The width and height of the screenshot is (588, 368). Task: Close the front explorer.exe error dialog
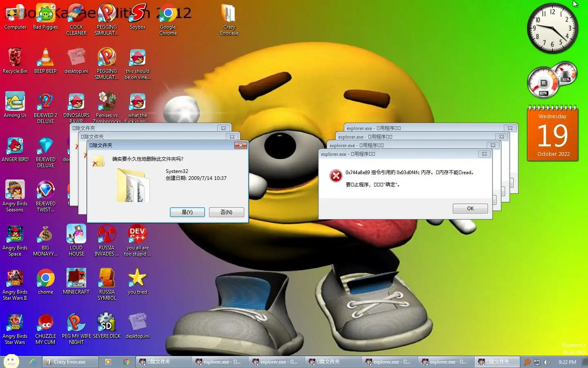484,154
